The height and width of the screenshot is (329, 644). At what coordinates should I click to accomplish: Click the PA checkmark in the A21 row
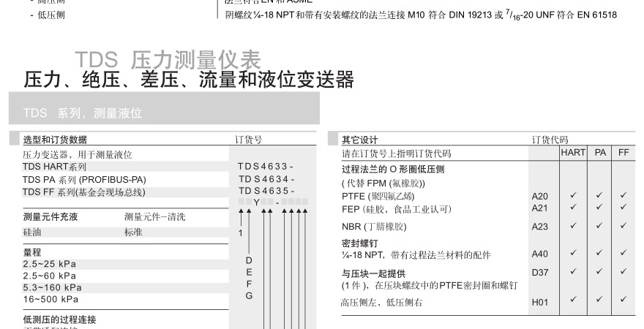click(599, 206)
